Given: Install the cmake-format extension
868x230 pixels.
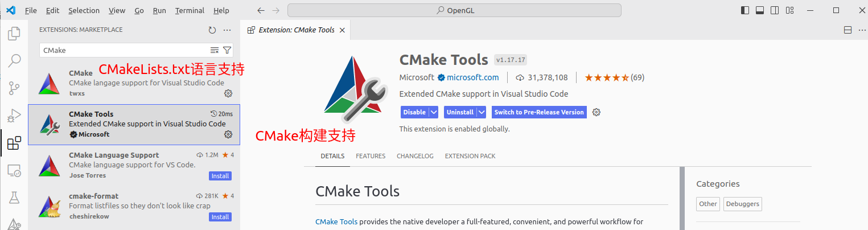Looking at the screenshot, I should pyautogui.click(x=220, y=217).
